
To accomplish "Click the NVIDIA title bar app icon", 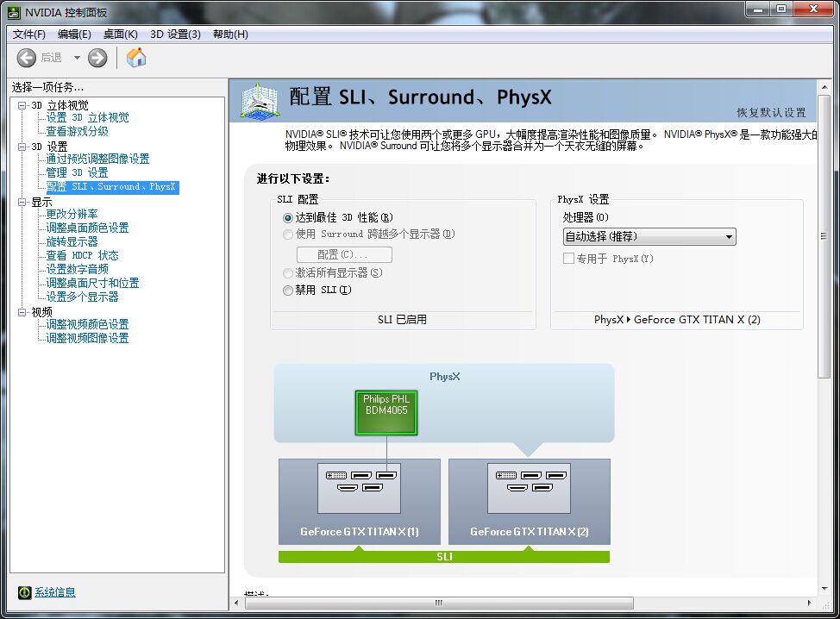I will coord(14,12).
